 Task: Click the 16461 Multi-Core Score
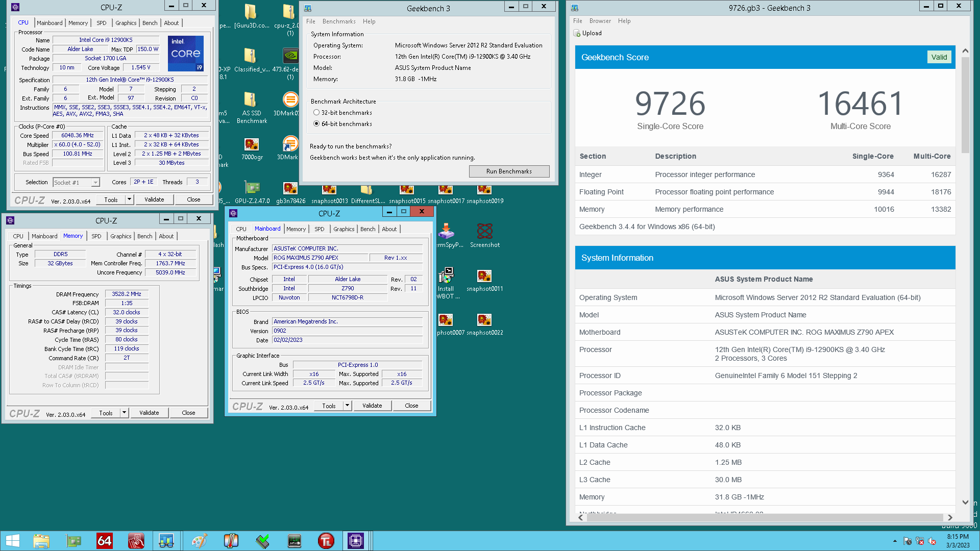click(860, 104)
